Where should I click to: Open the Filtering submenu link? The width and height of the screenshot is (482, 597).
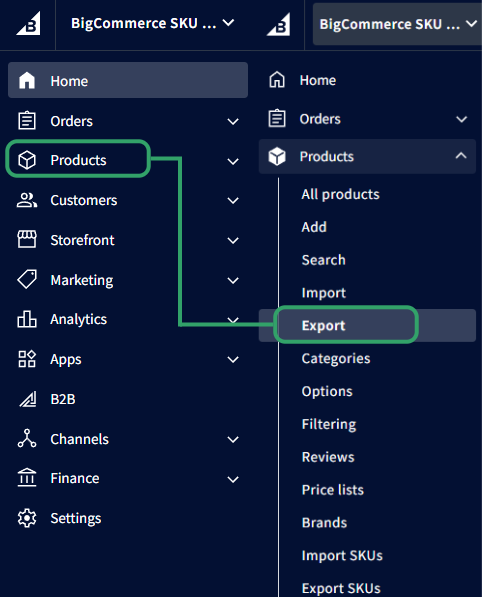329,424
